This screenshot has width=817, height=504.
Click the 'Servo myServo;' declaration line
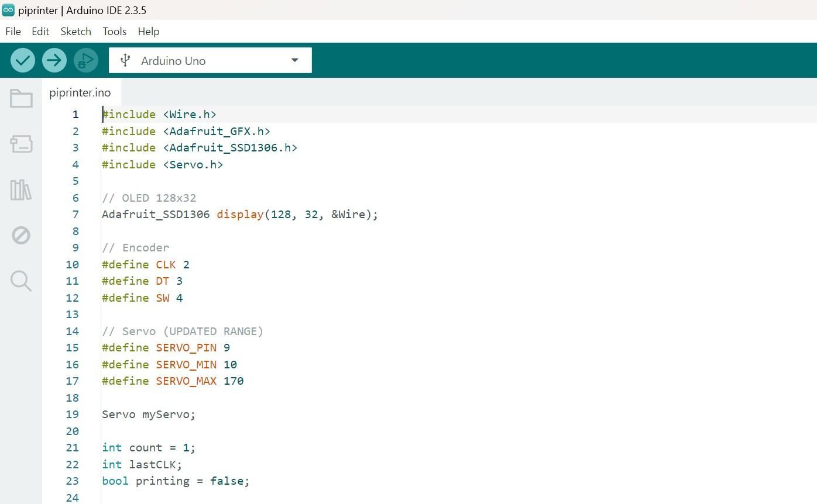pyautogui.click(x=149, y=415)
